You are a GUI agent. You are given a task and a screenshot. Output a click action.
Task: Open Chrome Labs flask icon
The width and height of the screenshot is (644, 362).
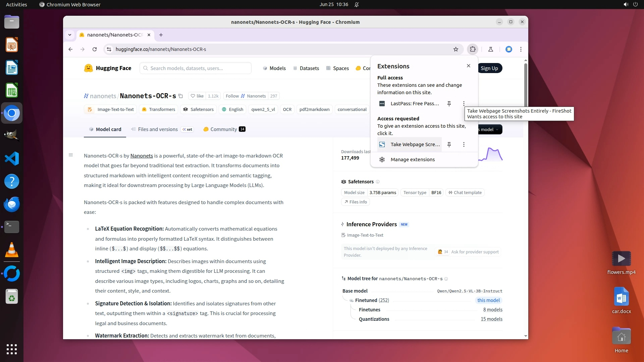pos(491,49)
